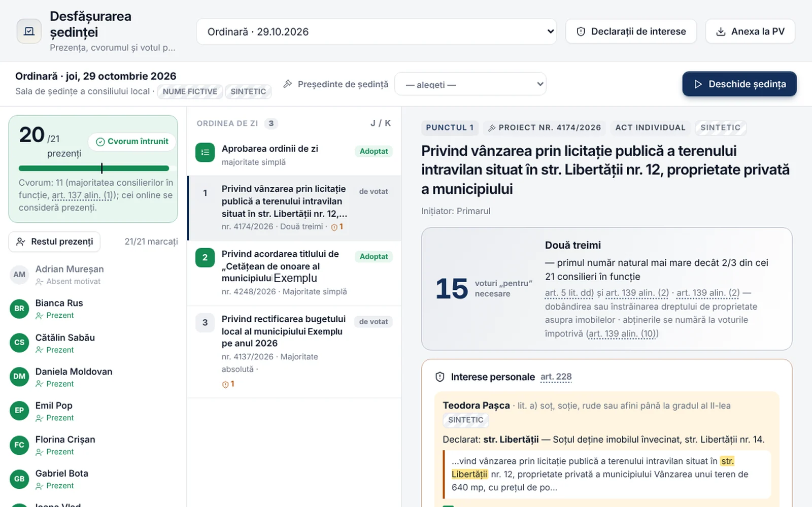The width and height of the screenshot is (812, 507).
Task: Open the session selector Ordinară · 29.10.2026
Action: 377,31
